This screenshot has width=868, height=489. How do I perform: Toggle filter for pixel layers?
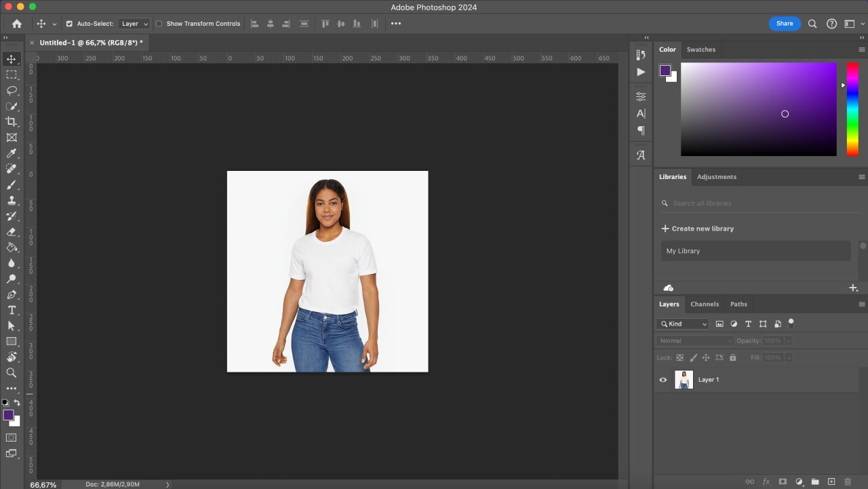(x=719, y=324)
